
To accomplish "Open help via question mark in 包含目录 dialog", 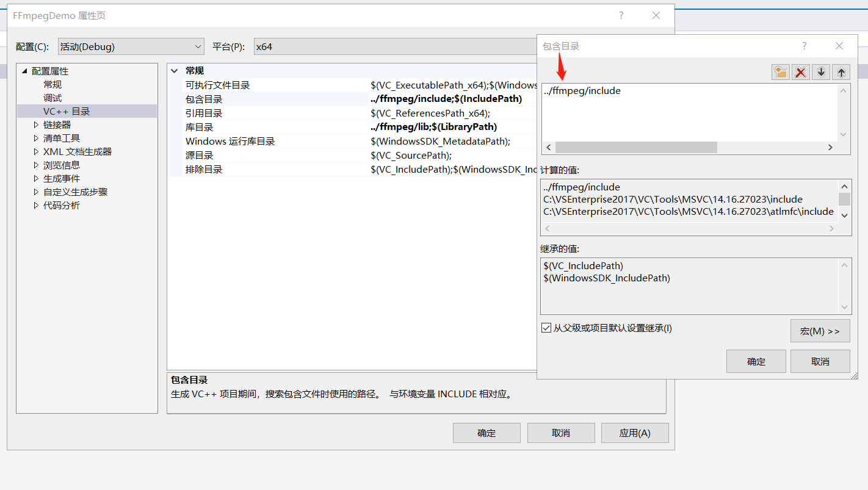I will tap(804, 46).
